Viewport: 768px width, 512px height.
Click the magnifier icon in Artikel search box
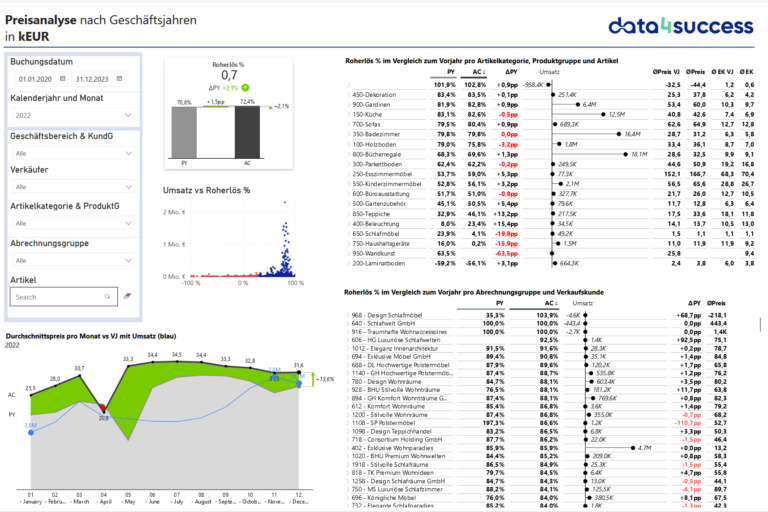pos(107,296)
